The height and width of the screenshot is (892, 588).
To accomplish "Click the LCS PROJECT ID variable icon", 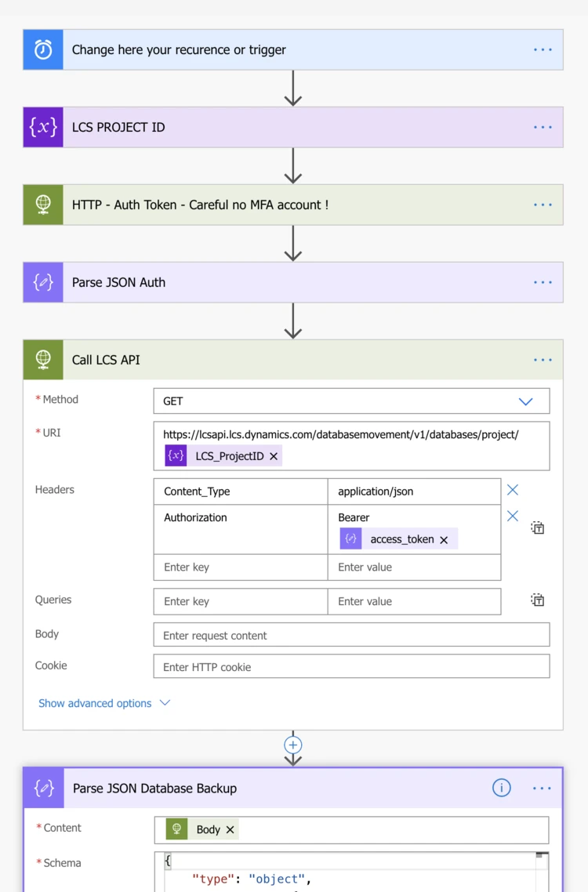I will [x=43, y=127].
